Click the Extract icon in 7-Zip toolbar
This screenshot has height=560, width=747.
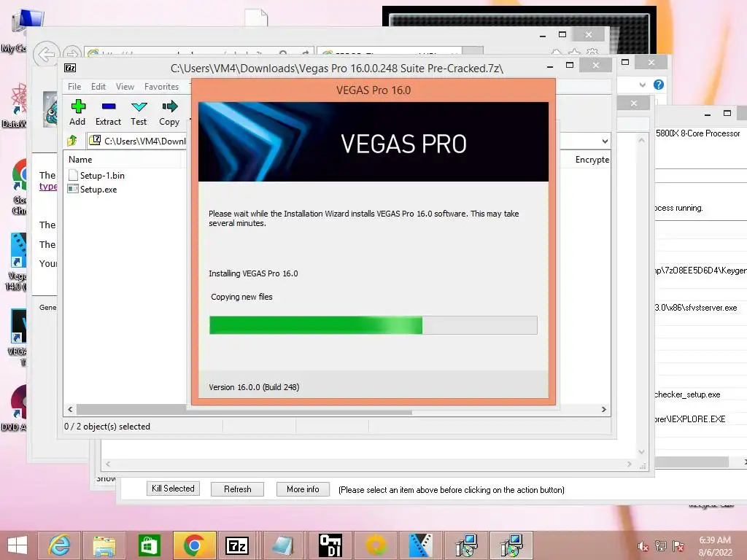click(109, 106)
